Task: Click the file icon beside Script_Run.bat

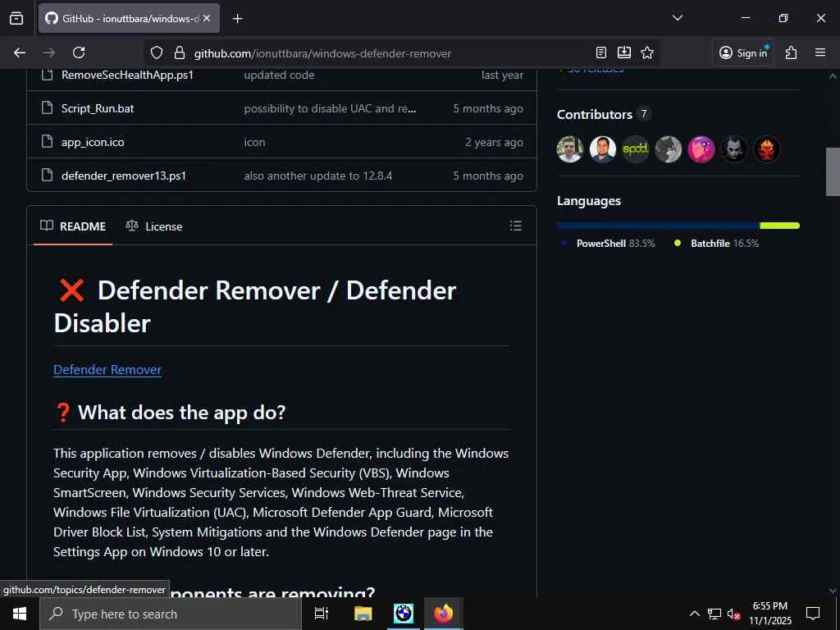Action: (47, 107)
